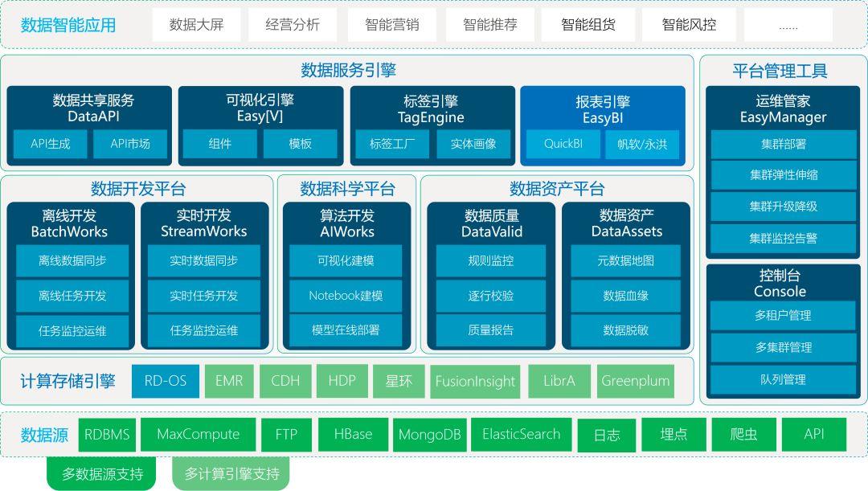Select the 爬虫 data source
This screenshot has height=491, width=868.
(743, 435)
